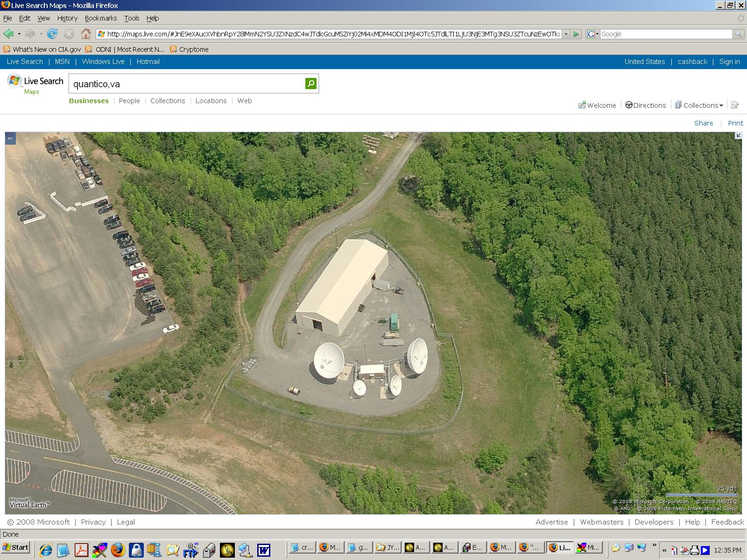This screenshot has height=560, width=747.
Task: Launch Internet Explorer from quick launch
Action: (x=45, y=550)
